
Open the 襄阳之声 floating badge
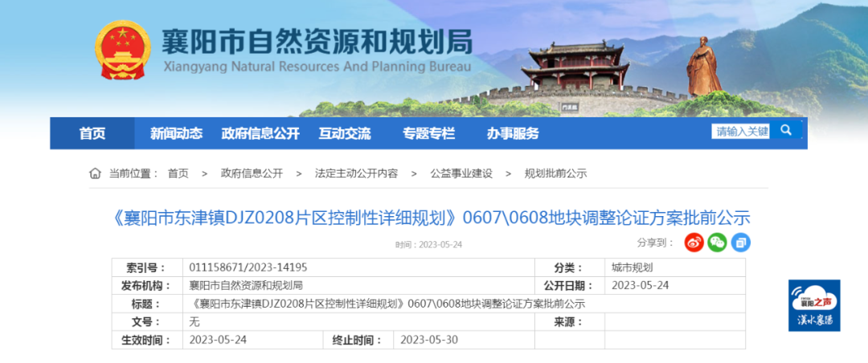coord(813,305)
